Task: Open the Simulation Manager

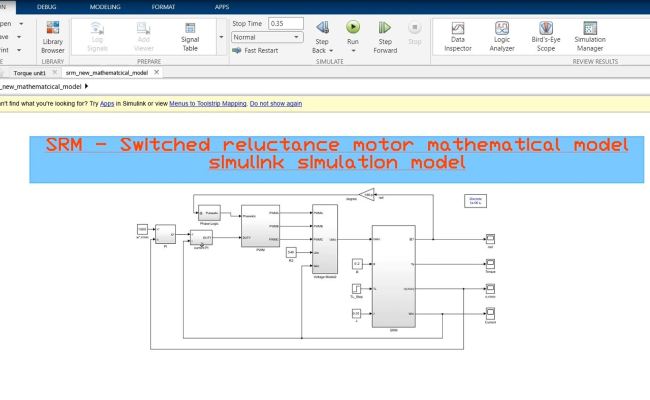Action: [x=590, y=36]
